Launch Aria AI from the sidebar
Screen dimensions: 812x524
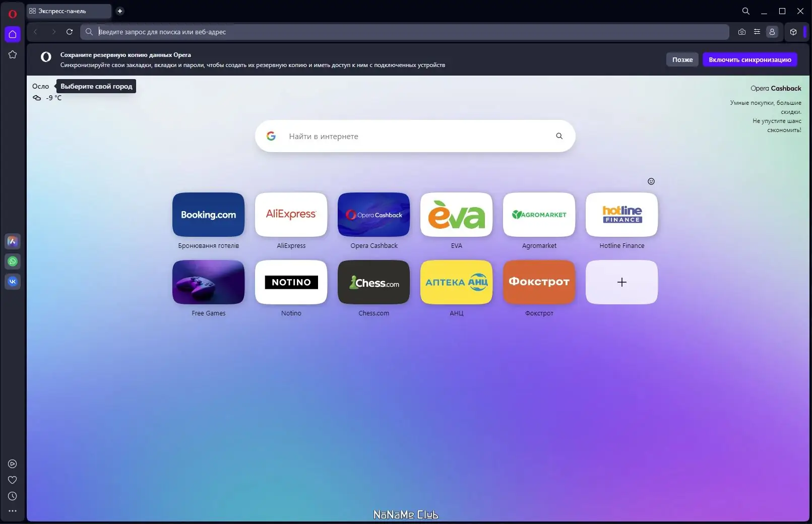[13, 241]
